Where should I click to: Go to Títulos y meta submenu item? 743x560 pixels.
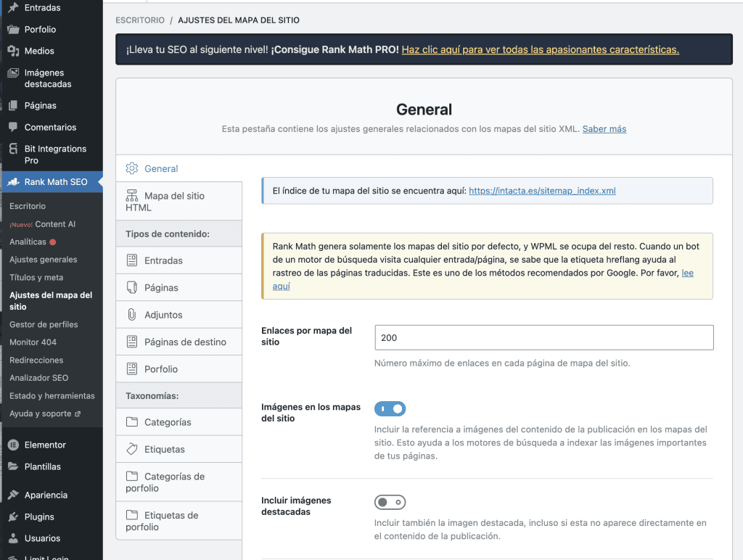pos(36,277)
